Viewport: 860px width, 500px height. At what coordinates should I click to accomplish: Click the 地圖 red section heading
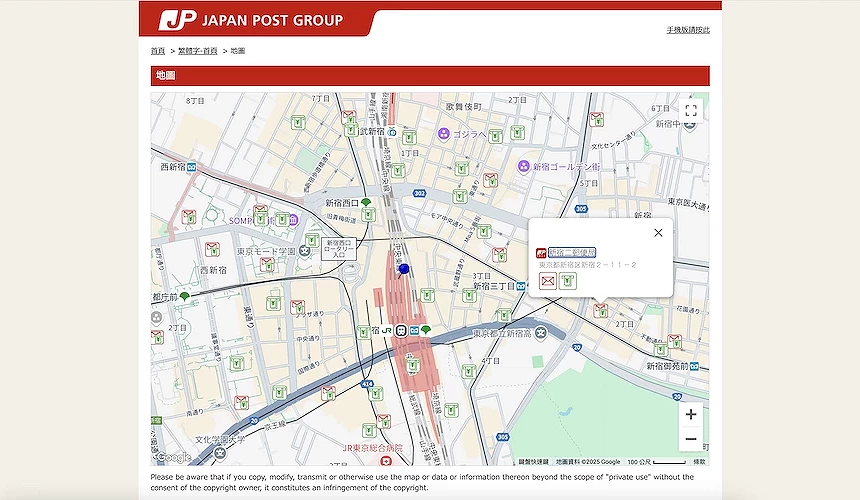point(430,76)
